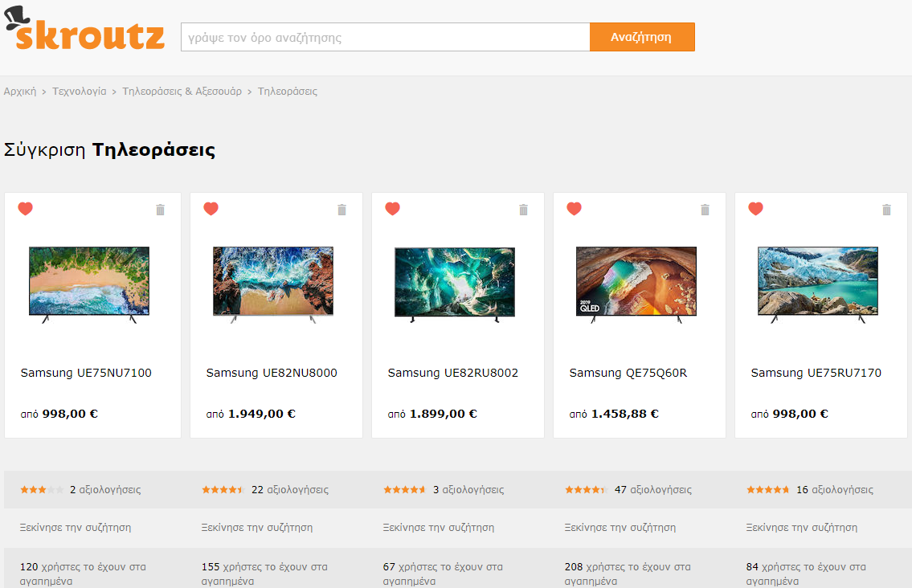912x588 pixels.
Task: Delete Samsung UE75RU7170 via trash icon
Action: (886, 210)
